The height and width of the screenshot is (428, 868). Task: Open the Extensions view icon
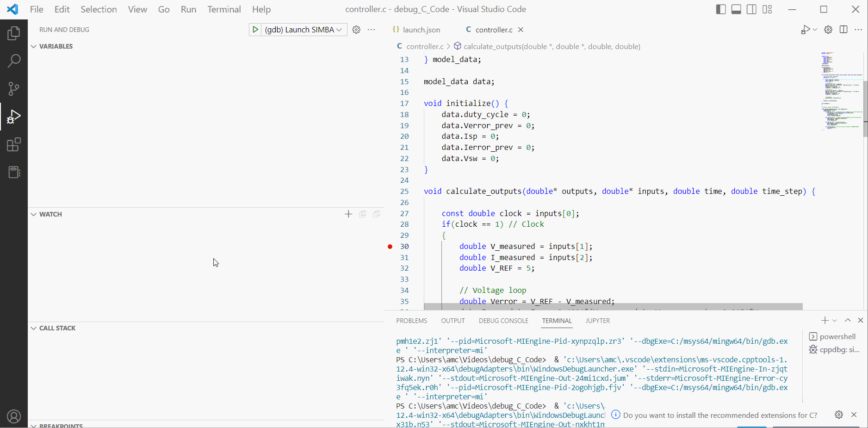(14, 145)
